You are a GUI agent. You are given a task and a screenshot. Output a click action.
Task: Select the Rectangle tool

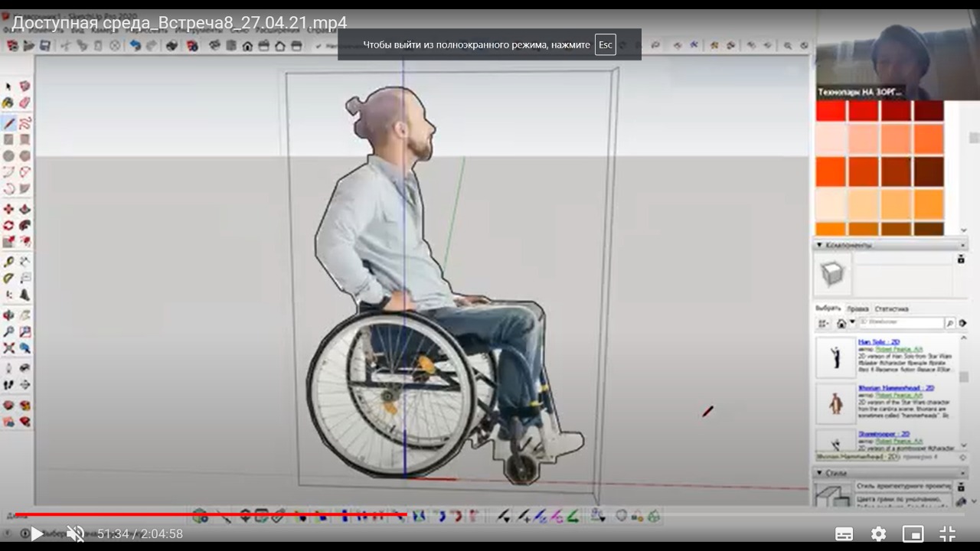tap(8, 140)
